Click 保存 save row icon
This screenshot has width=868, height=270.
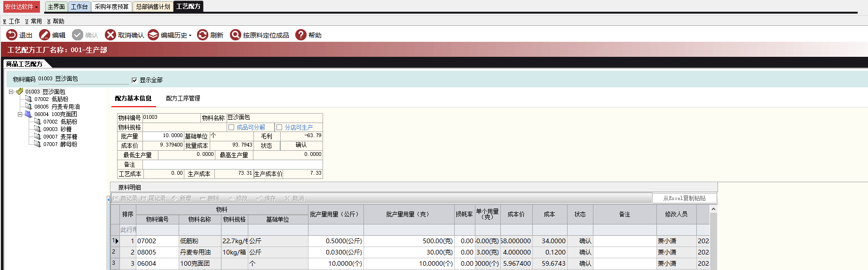click(x=259, y=198)
